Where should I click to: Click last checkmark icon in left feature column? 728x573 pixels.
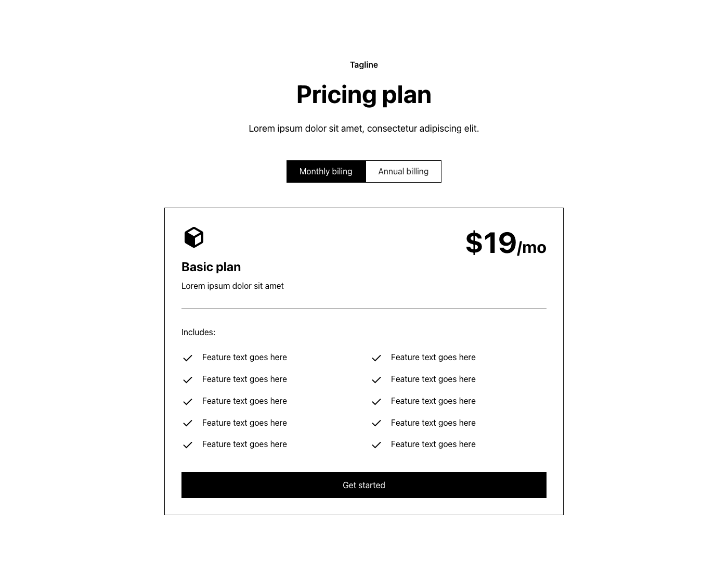(188, 444)
